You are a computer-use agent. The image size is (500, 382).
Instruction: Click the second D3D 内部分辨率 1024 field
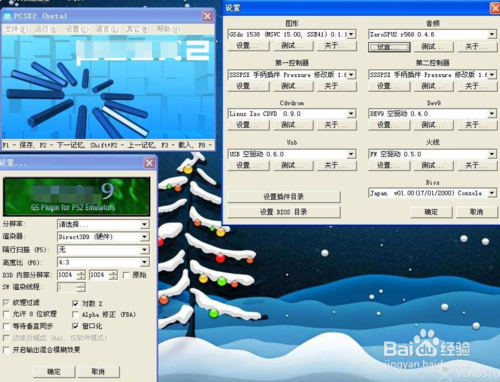tap(99, 275)
